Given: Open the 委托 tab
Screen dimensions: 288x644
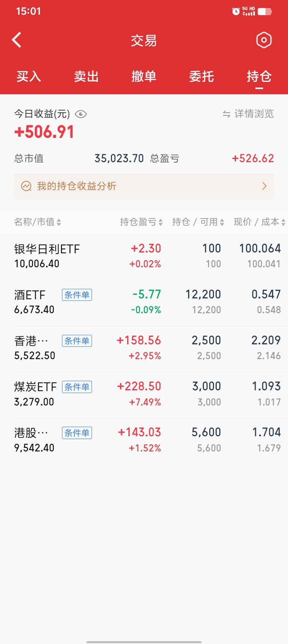Looking at the screenshot, I should click(x=202, y=76).
